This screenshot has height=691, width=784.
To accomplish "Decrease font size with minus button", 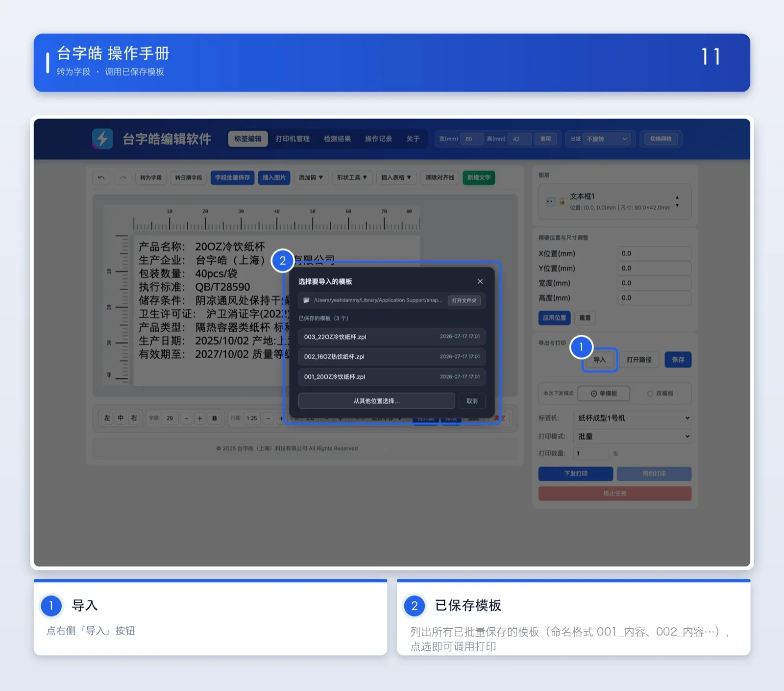I will click(186, 418).
